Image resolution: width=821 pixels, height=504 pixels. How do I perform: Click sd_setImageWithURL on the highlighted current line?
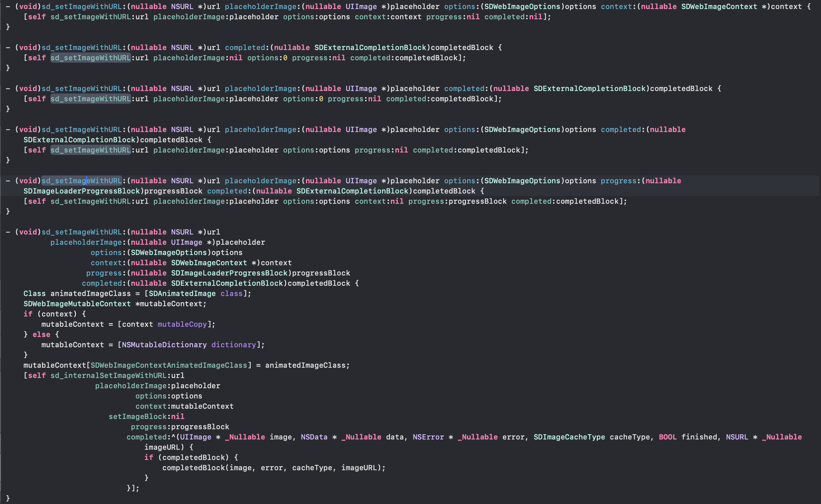[x=81, y=181]
